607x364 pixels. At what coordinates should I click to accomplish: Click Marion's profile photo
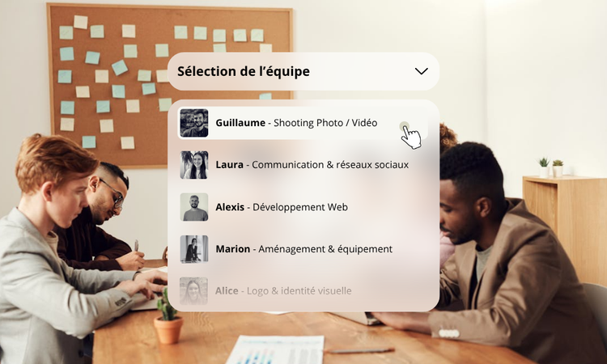tap(194, 248)
